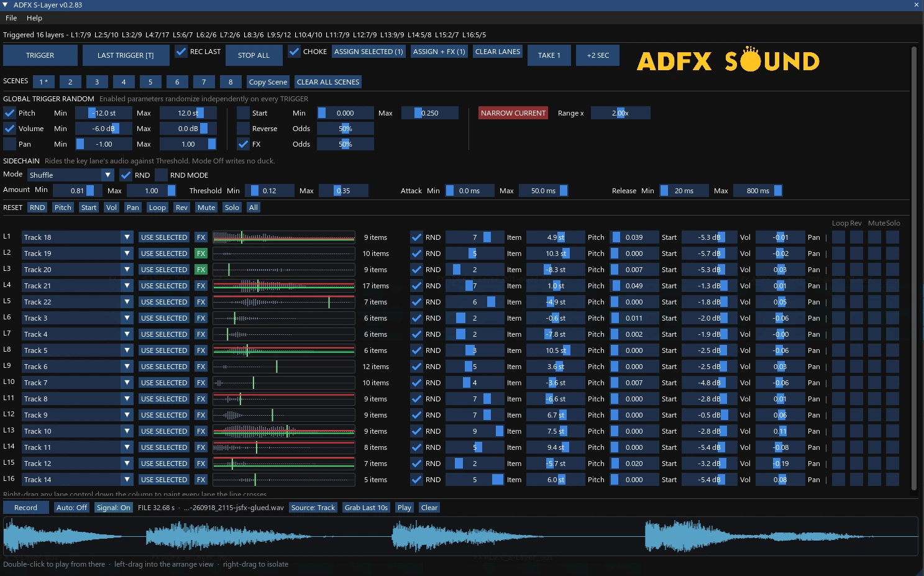Toggle the FX button on lane L2
The width and height of the screenshot is (924, 576).
[x=201, y=254]
